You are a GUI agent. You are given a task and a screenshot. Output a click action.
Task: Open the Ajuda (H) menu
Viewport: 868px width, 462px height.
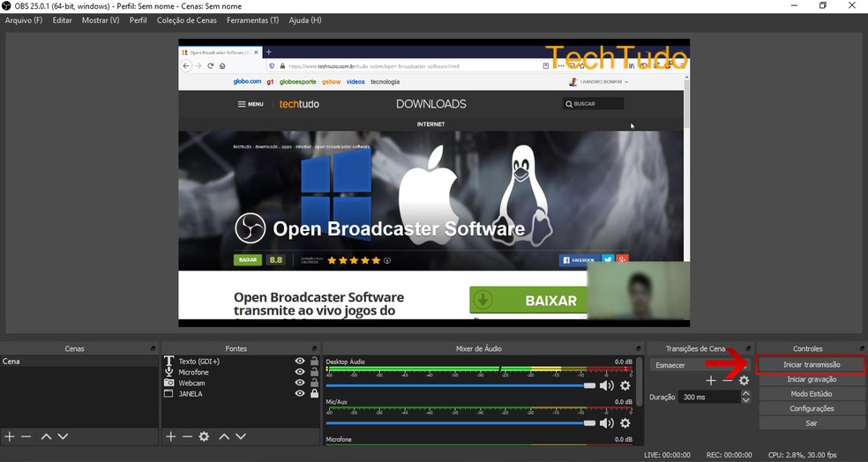(x=305, y=20)
